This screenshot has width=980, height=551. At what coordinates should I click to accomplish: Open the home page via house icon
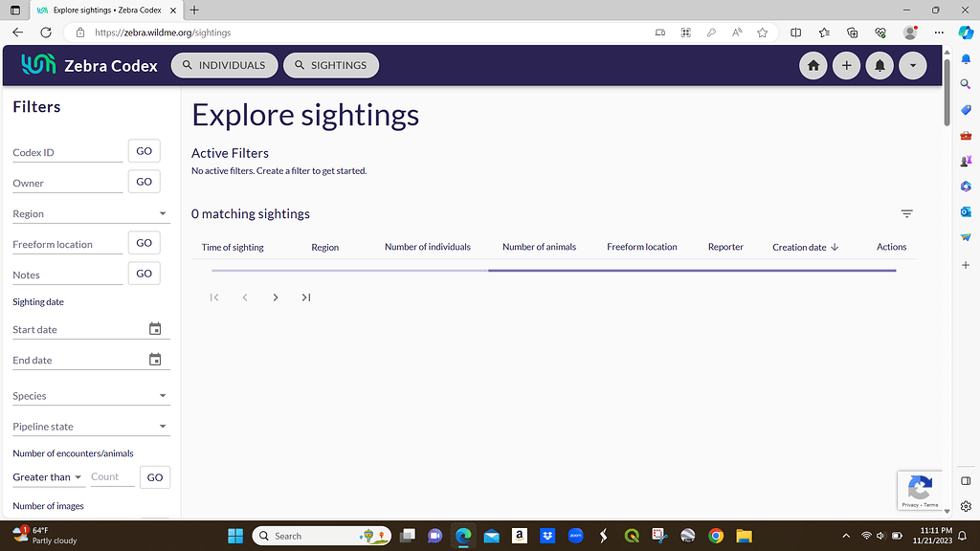coord(813,66)
